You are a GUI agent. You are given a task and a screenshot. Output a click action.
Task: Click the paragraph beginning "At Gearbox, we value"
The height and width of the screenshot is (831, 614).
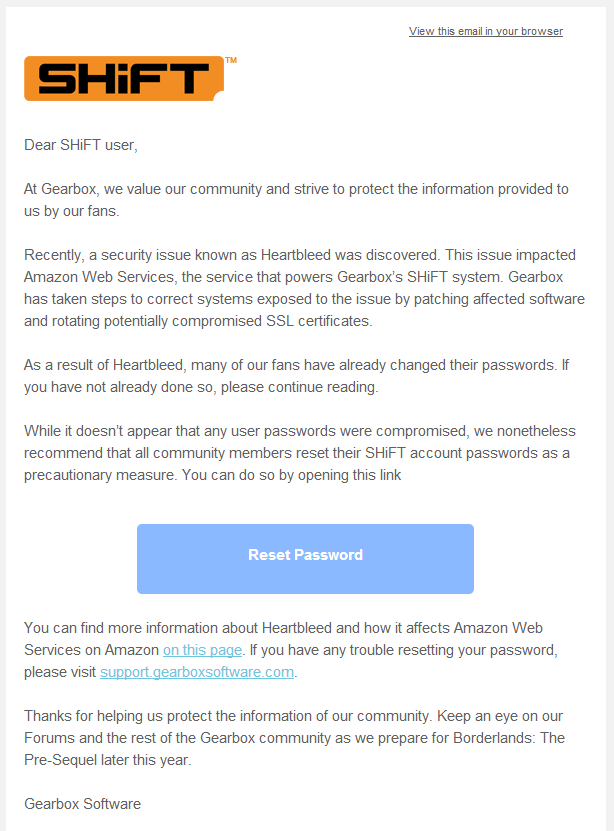(x=296, y=200)
